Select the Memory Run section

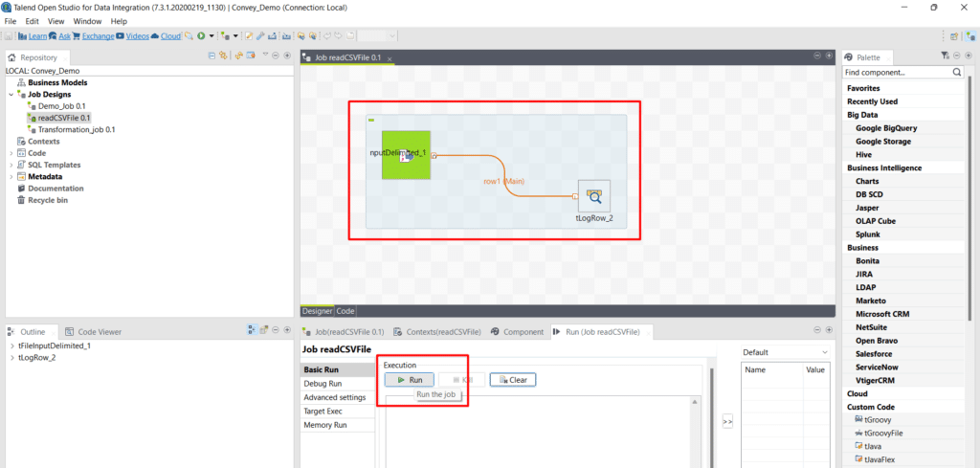point(338,425)
